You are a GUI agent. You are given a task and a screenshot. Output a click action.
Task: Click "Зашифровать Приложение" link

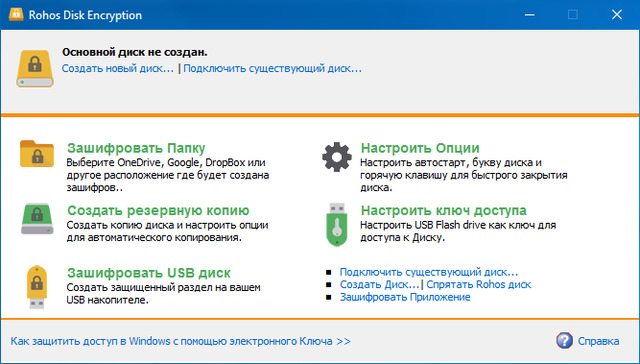point(405,297)
